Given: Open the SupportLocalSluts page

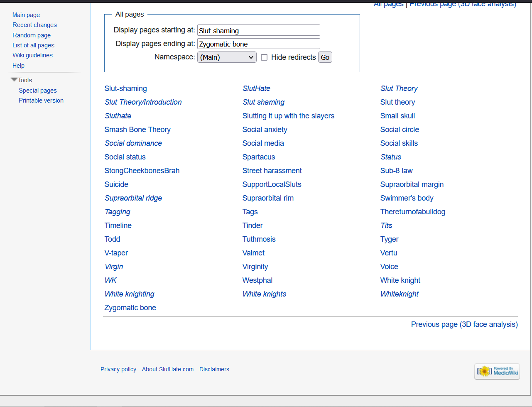Looking at the screenshot, I should (x=272, y=184).
